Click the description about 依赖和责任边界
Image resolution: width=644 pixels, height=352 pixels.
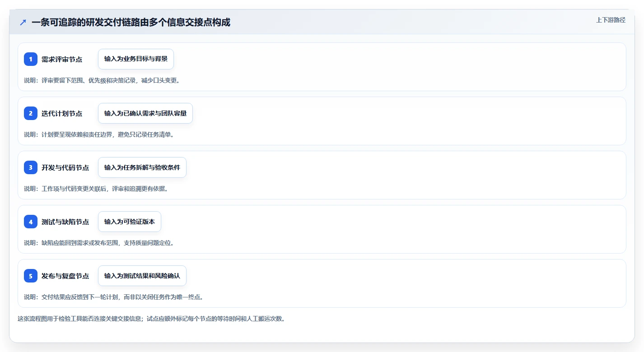[x=99, y=134]
